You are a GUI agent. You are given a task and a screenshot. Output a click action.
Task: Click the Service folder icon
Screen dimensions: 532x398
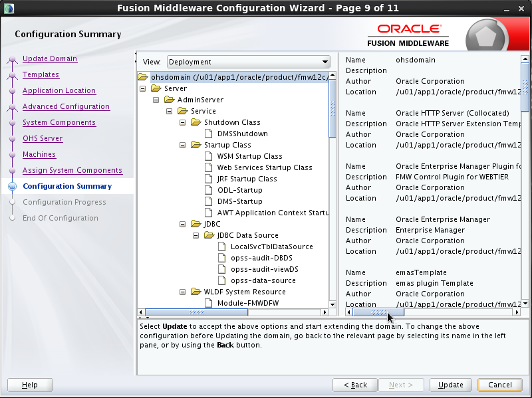(x=182, y=111)
